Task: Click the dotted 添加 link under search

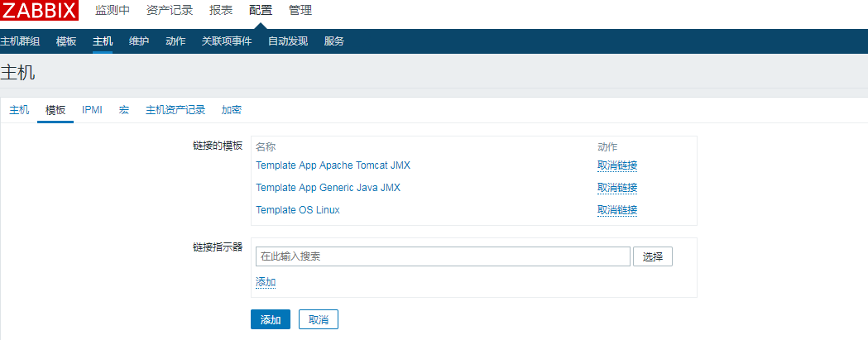Action: (x=266, y=282)
